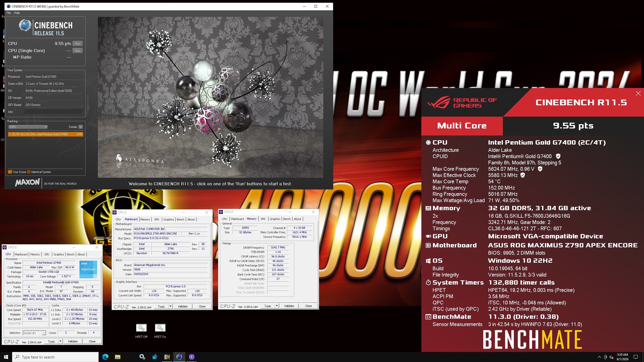Click shield icon next to Max Effective Clock
This screenshot has height=362, width=644.
pyautogui.click(x=523, y=175)
